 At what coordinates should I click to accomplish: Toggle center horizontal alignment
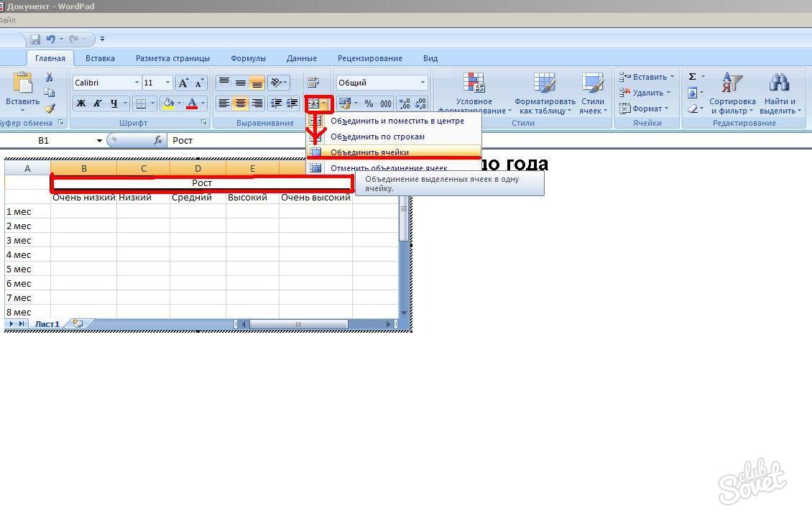(x=241, y=103)
